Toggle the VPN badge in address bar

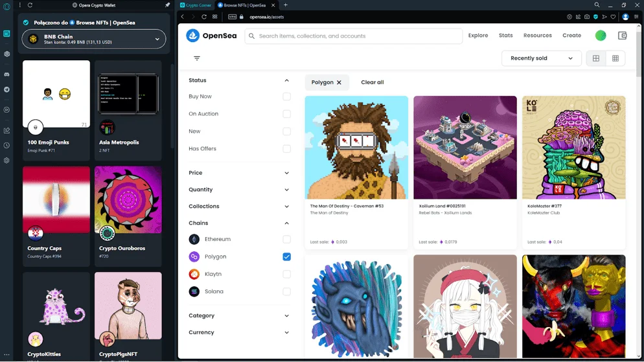[233, 17]
